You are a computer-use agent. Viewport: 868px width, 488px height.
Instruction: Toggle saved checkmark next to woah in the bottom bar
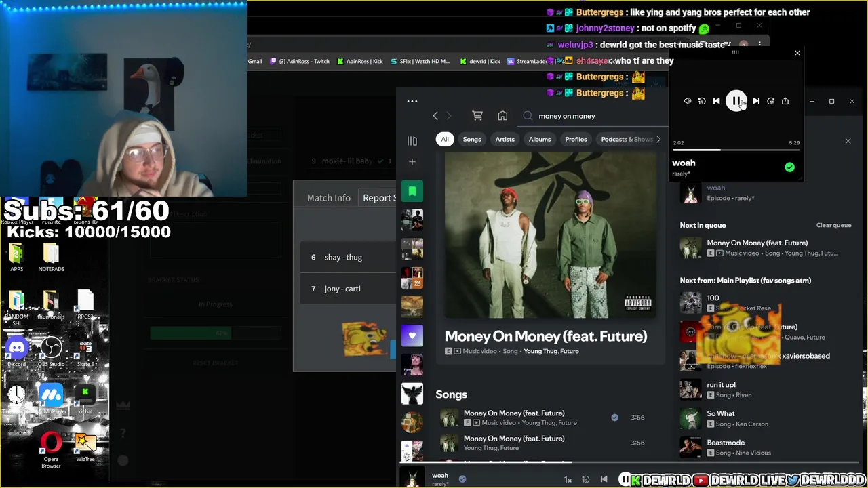pyautogui.click(x=462, y=479)
